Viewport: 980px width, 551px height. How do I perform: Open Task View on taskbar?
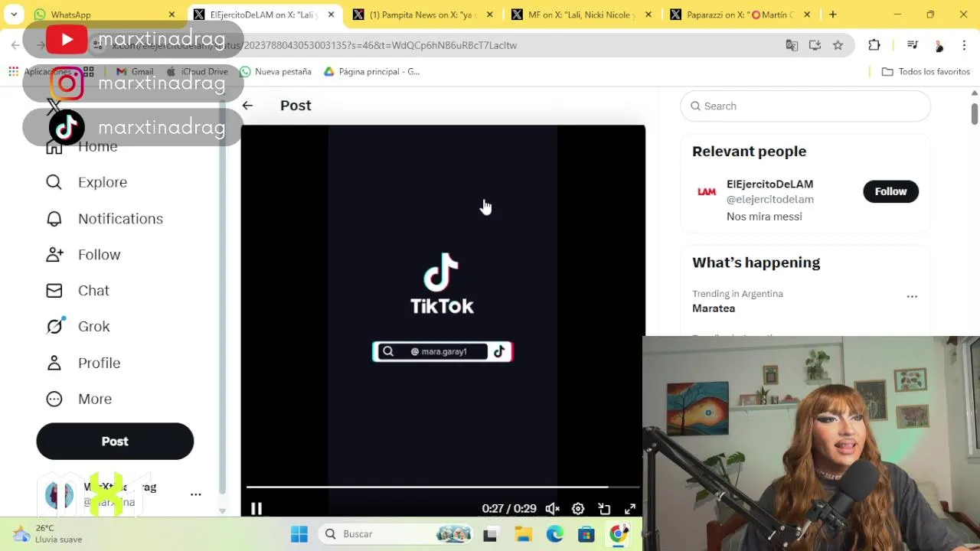point(490,534)
